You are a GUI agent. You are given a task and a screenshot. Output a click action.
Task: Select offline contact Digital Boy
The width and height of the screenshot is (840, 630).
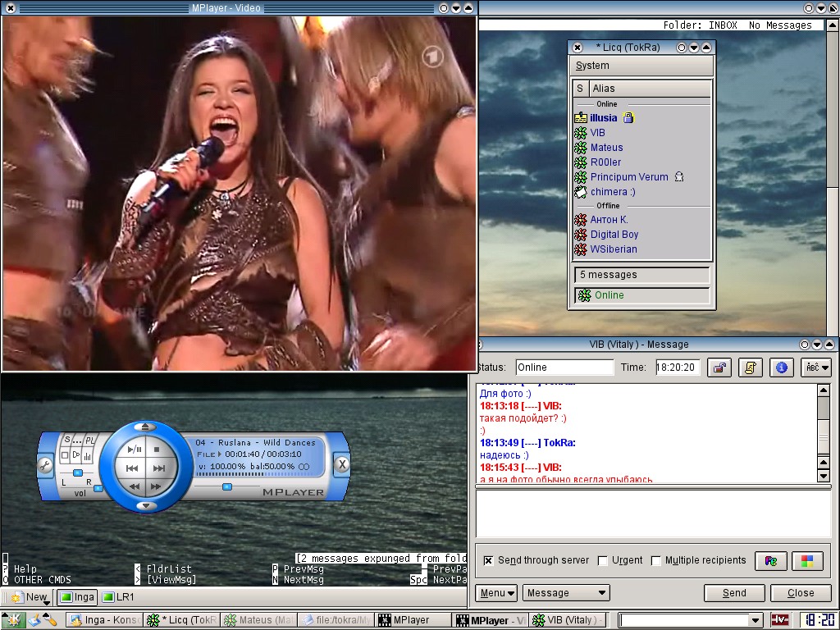pos(641,234)
